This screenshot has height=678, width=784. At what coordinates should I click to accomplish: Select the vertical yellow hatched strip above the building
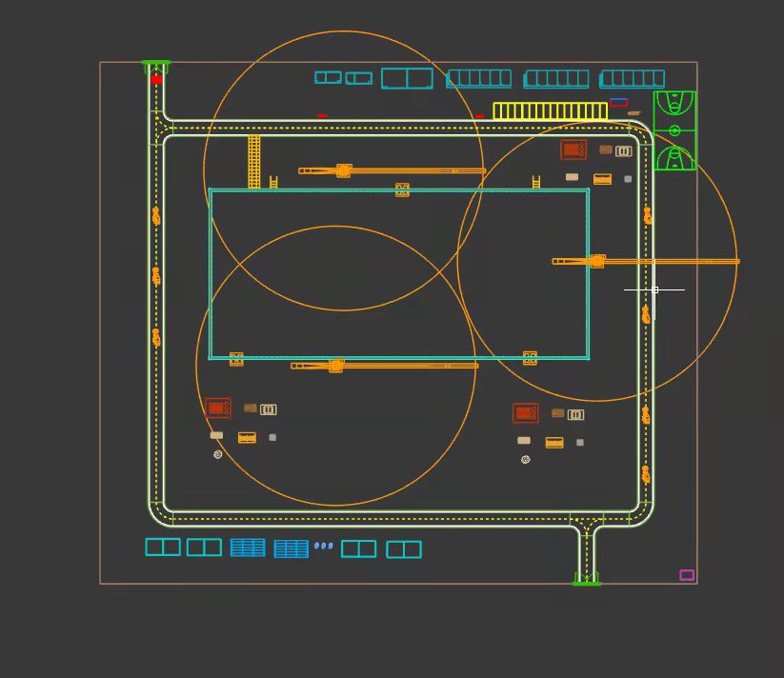click(x=254, y=161)
